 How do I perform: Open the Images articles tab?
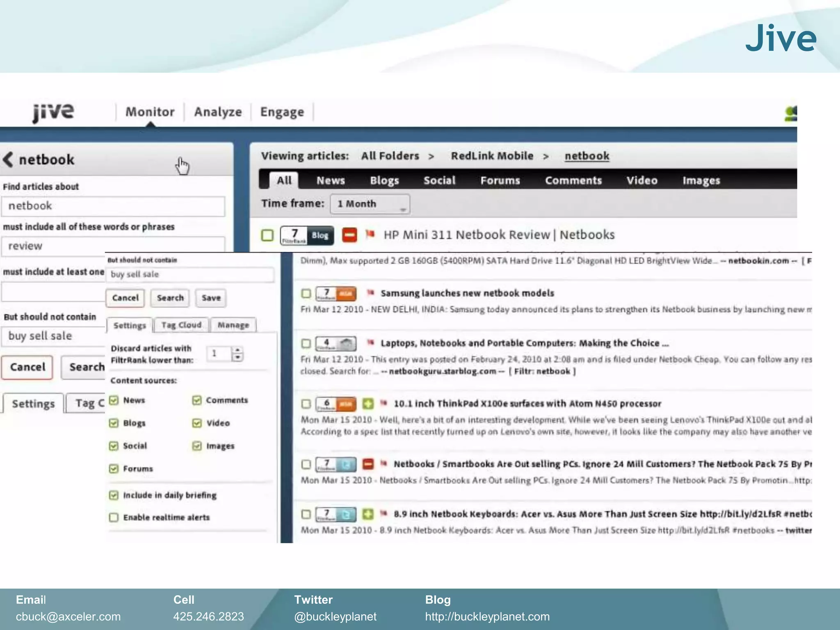701,180
